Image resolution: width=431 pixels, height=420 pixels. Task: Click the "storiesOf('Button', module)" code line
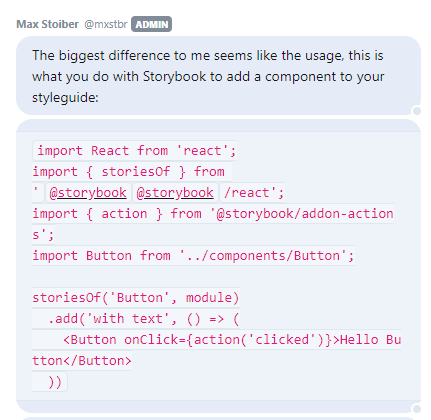136,297
